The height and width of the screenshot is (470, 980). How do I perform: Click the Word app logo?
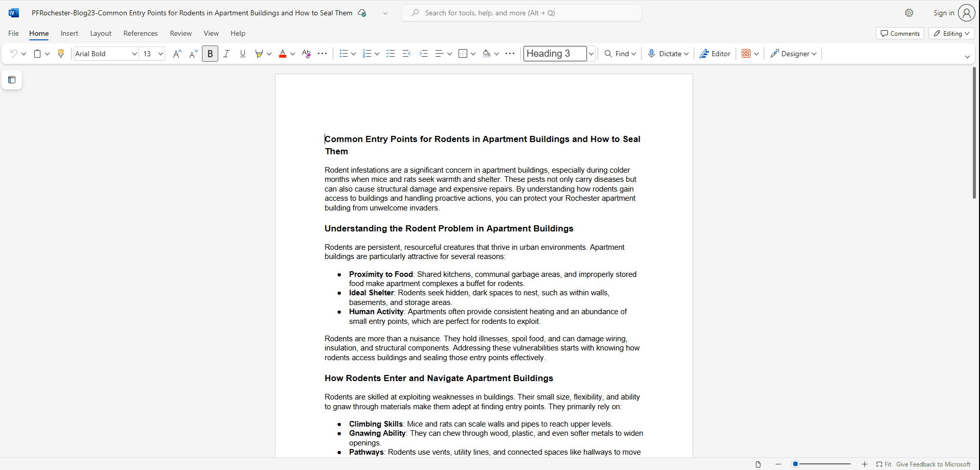point(14,13)
